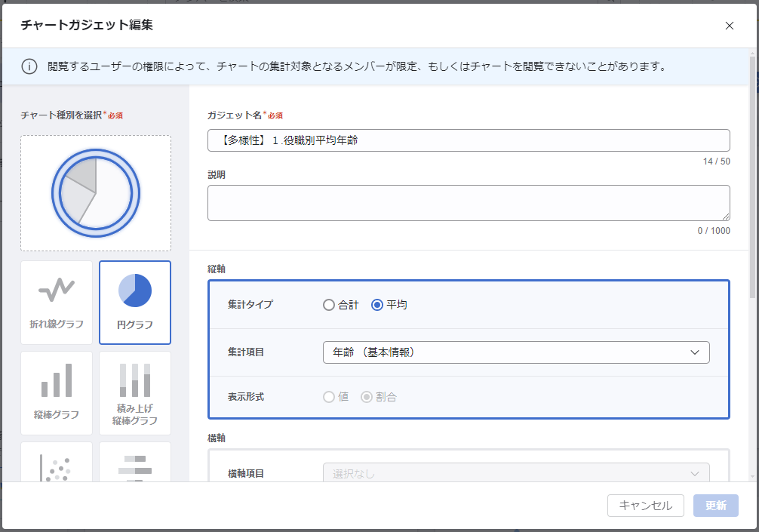Click the 更新 update button
Viewport: 759px width, 532px height.
pos(715,506)
